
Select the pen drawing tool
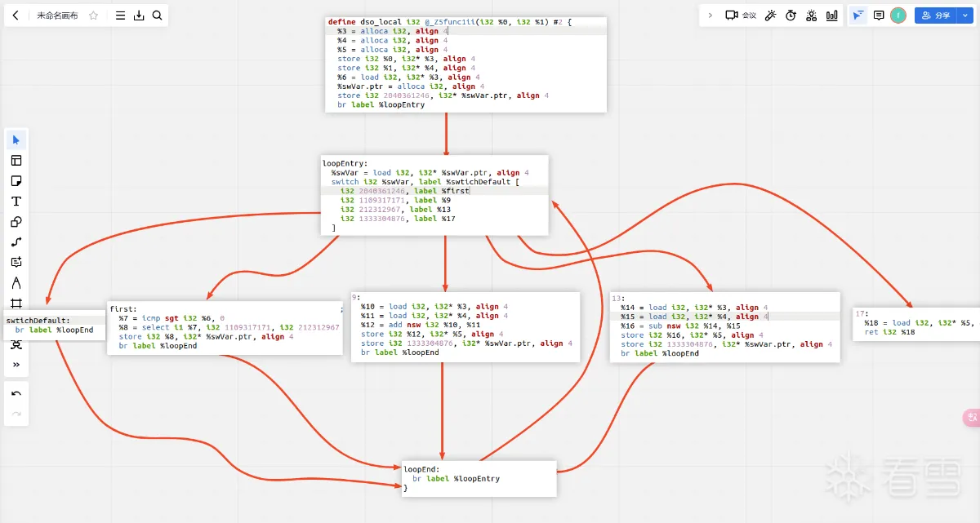pos(16,283)
